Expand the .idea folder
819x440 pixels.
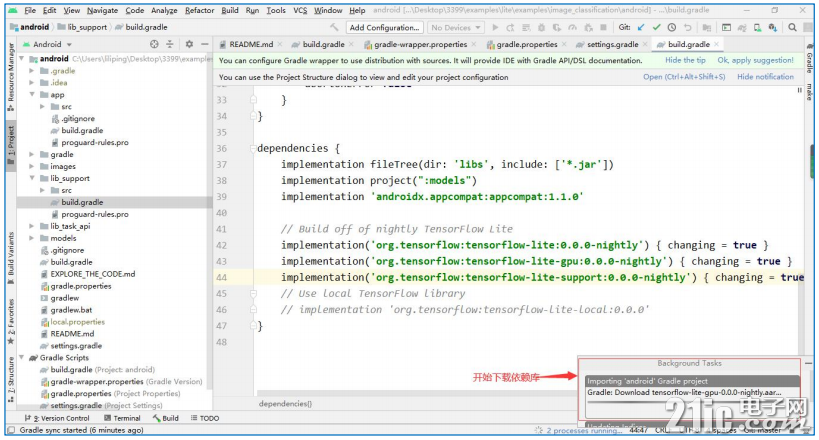coord(32,83)
